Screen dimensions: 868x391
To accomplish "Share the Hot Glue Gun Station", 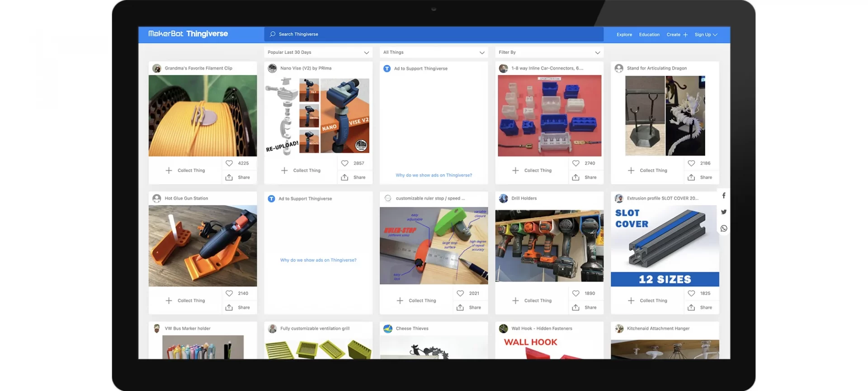I will point(238,308).
